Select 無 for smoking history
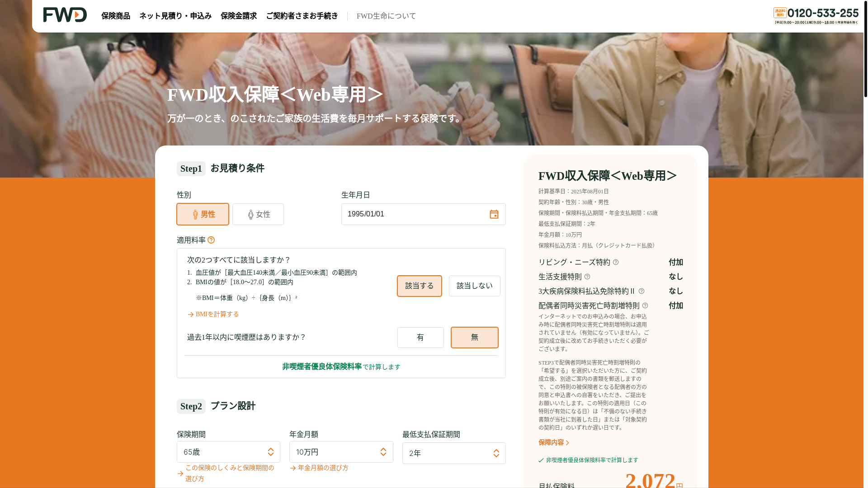Viewport: 868px width, 488px height. (x=475, y=338)
